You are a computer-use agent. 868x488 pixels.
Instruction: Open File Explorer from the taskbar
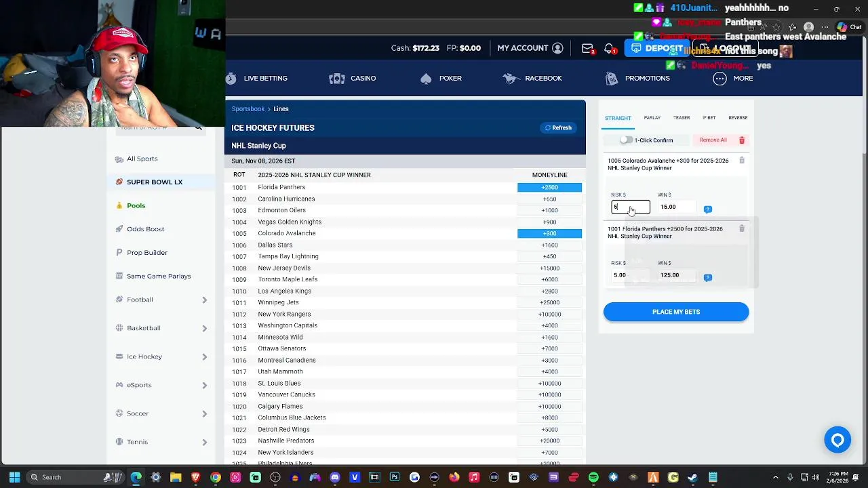click(x=176, y=477)
